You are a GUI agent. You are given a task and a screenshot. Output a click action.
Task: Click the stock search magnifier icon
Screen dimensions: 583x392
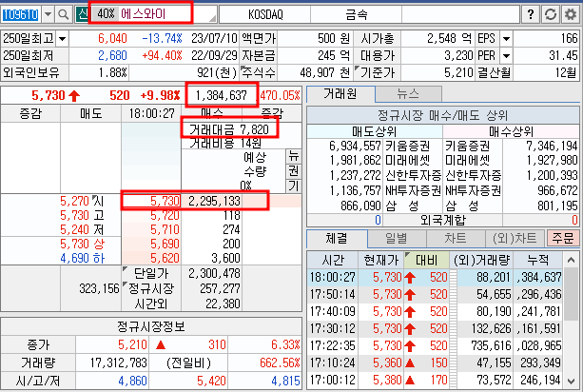tap(63, 14)
